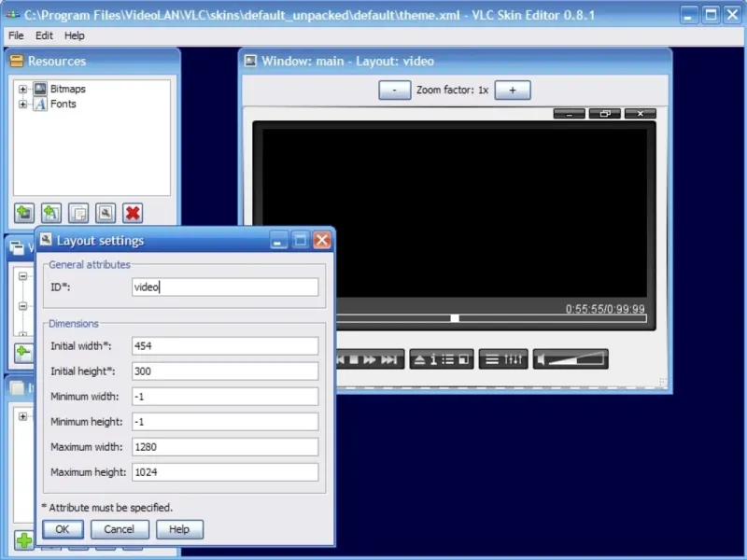Viewport: 747px width, 560px height.
Task: Collapse the second minus node behind the dialog
Action: pos(22,306)
